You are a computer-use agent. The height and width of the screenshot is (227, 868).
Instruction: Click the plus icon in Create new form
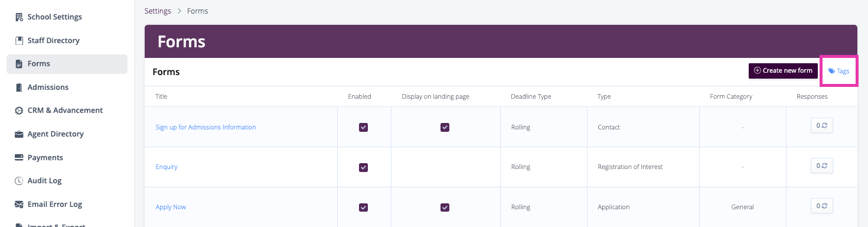[758, 70]
